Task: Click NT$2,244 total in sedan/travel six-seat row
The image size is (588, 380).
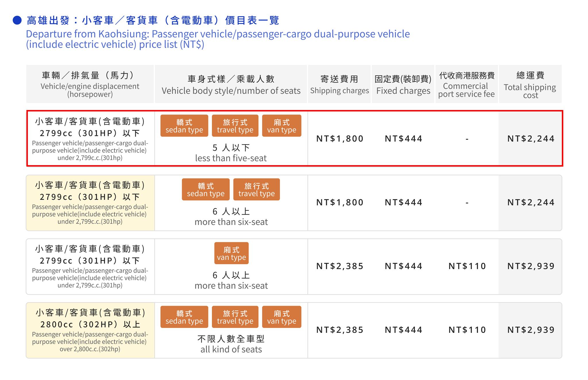Action: pos(531,202)
